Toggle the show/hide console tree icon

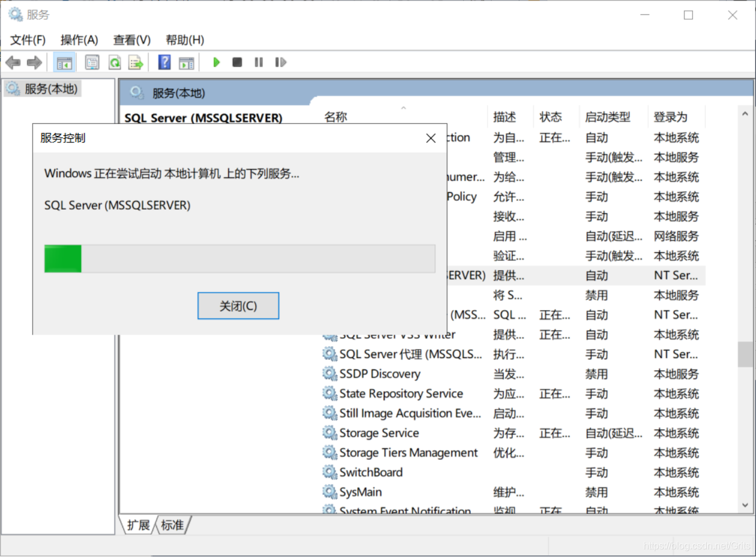[x=64, y=62]
